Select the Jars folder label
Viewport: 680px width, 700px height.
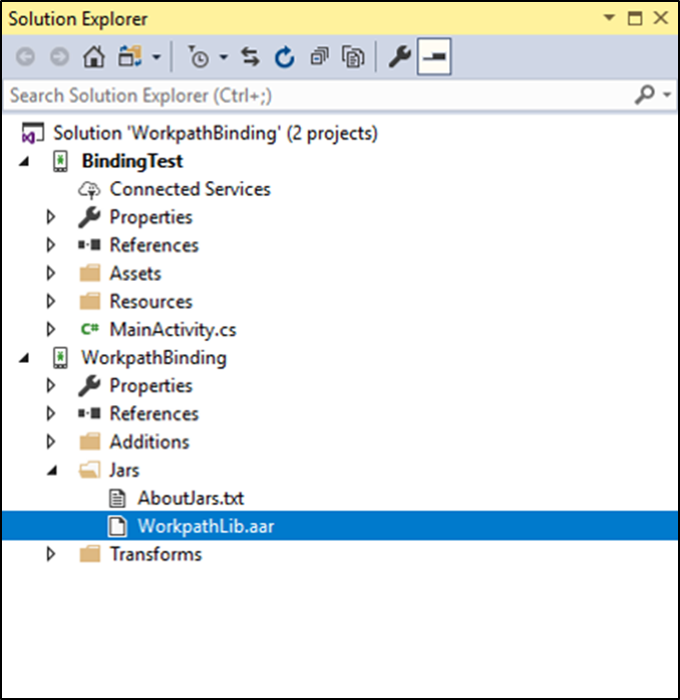pos(125,470)
